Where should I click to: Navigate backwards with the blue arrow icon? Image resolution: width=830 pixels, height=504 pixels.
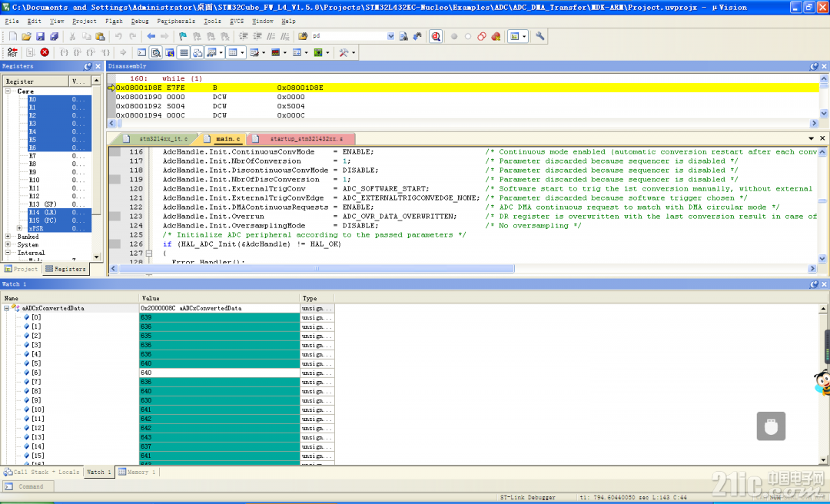[x=151, y=36]
